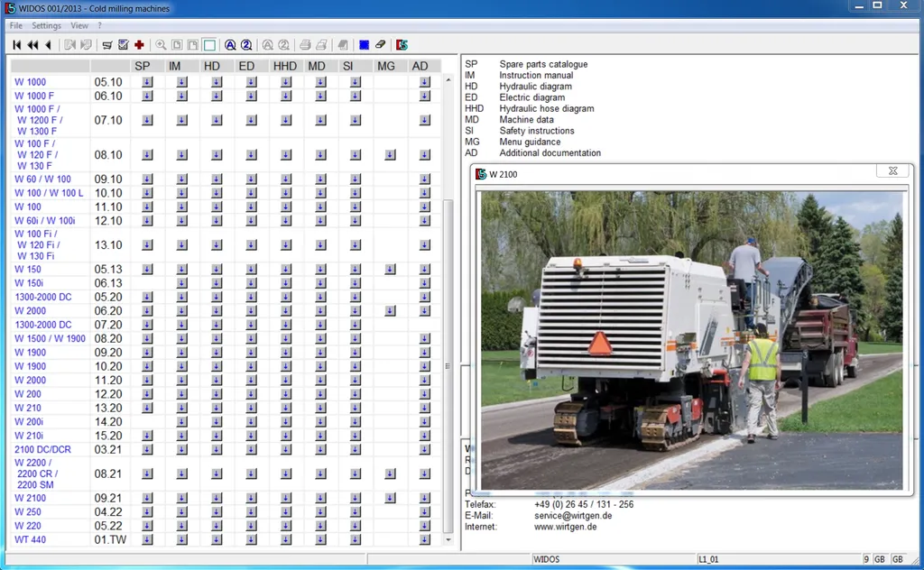The height and width of the screenshot is (570, 924).
Task: Click the double-arrow fast rewind toolbar icon
Action: coord(33,45)
